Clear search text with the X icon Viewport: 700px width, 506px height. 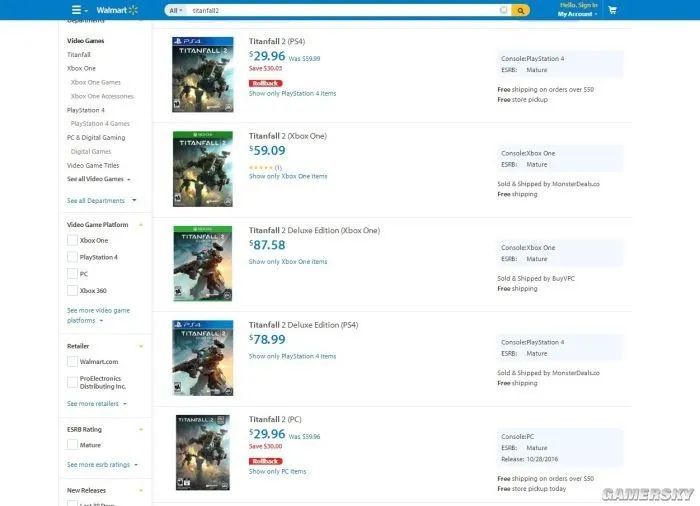tap(503, 10)
